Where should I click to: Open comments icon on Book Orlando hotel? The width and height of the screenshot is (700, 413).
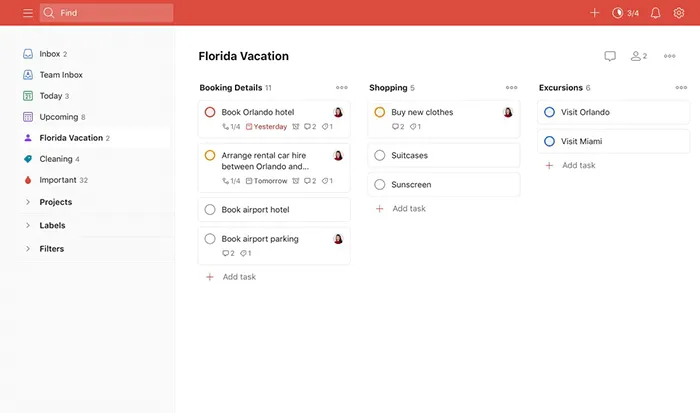(x=310, y=127)
